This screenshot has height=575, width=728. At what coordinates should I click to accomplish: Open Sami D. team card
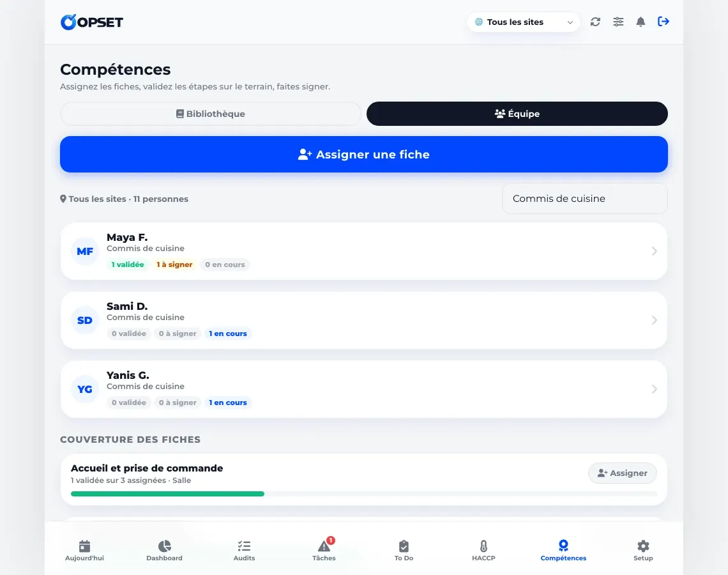point(364,321)
